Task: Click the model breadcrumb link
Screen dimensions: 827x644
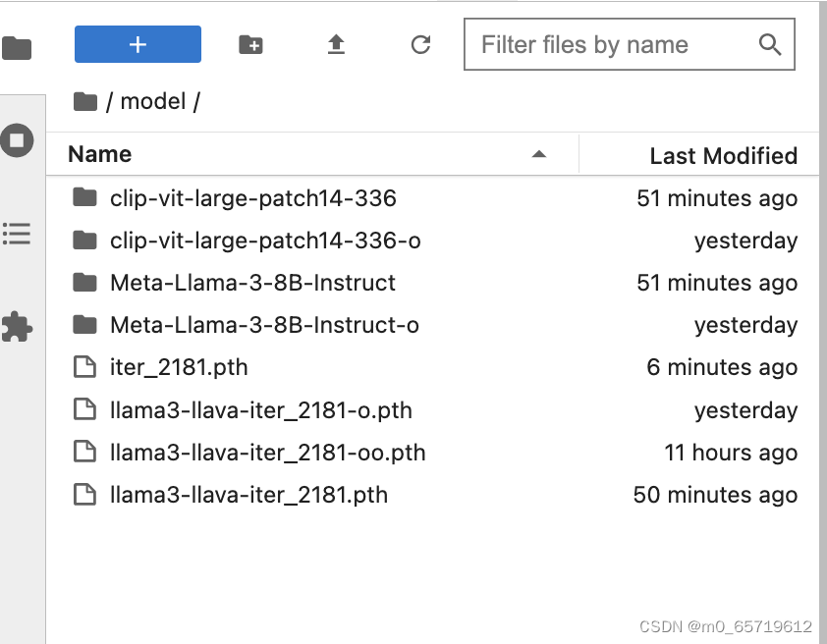Action: coord(158,100)
